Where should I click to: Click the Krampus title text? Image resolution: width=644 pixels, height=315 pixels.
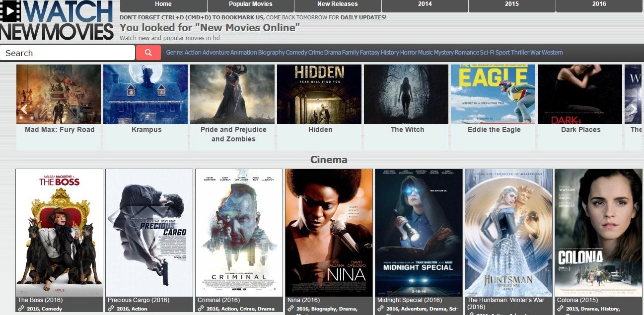(x=146, y=129)
